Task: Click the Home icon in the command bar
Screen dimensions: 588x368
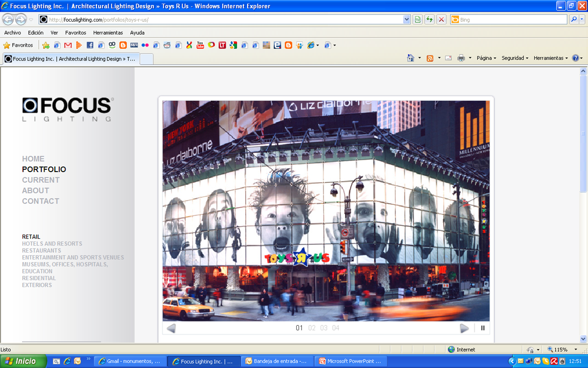Action: coord(411,58)
